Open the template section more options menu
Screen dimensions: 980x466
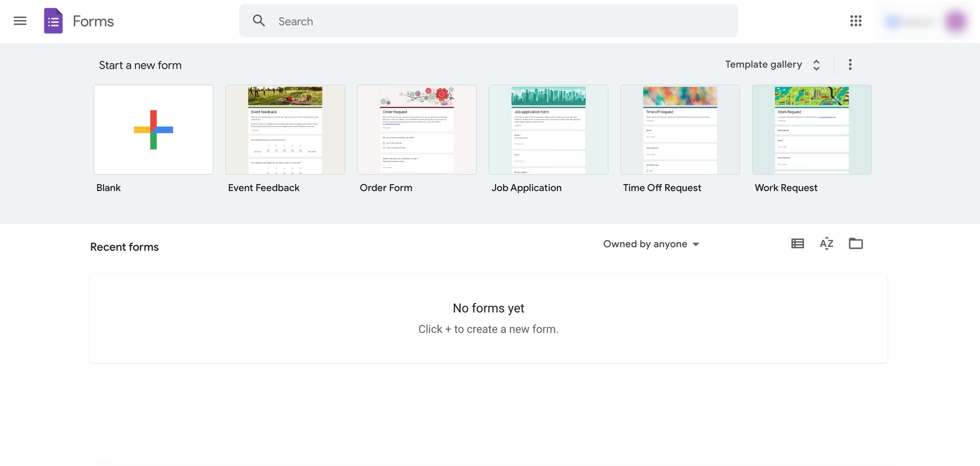(x=850, y=65)
